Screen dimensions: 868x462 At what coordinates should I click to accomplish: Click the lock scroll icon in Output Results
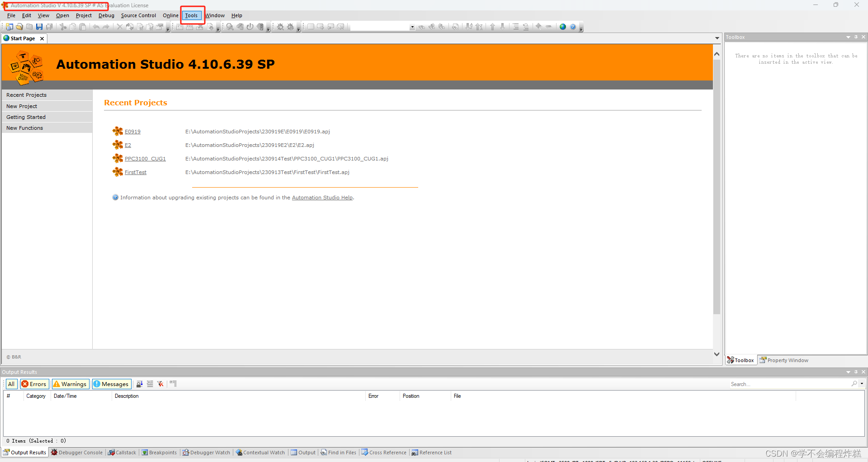pyautogui.click(x=140, y=384)
